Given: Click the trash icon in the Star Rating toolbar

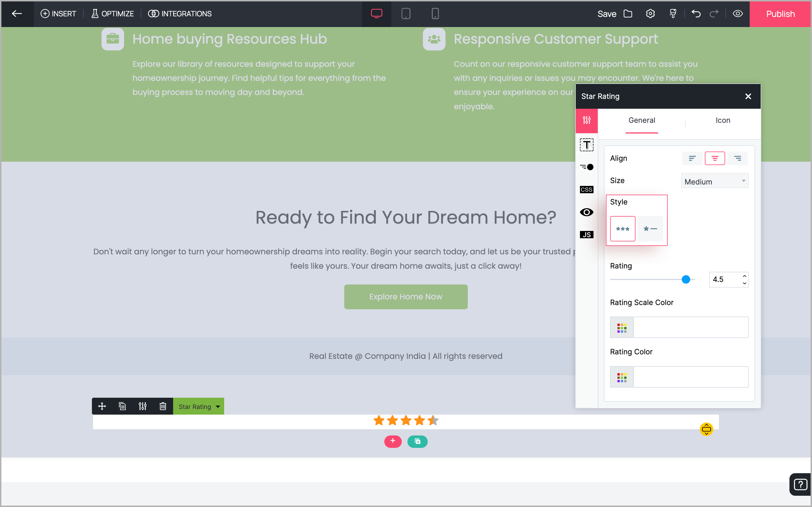Looking at the screenshot, I should (x=163, y=406).
